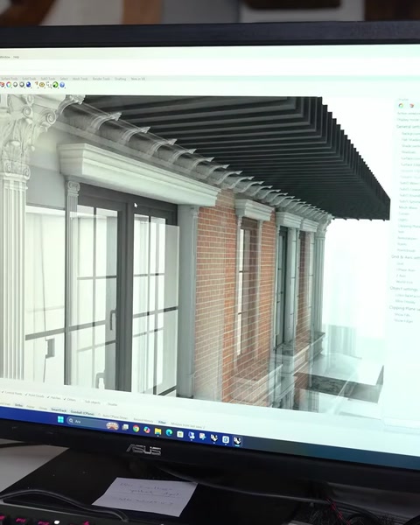The width and height of the screenshot is (420, 525).
Task: Click the blue sphere rendered-view icon
Action: [x=29, y=85]
